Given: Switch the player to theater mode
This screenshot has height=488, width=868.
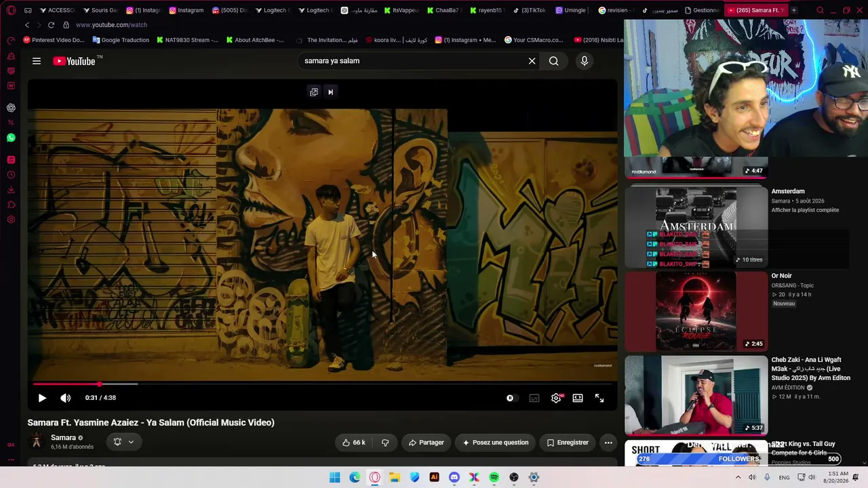Looking at the screenshot, I should click(578, 398).
